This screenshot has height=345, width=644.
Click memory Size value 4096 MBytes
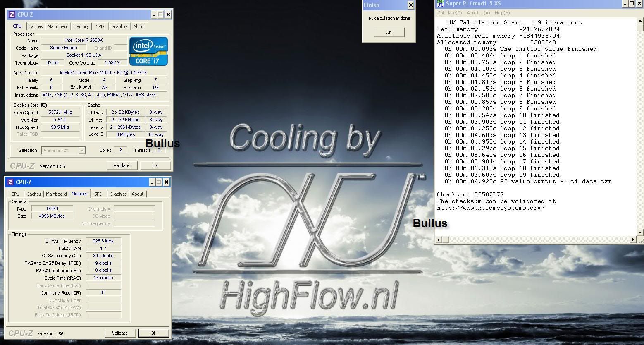pos(52,216)
